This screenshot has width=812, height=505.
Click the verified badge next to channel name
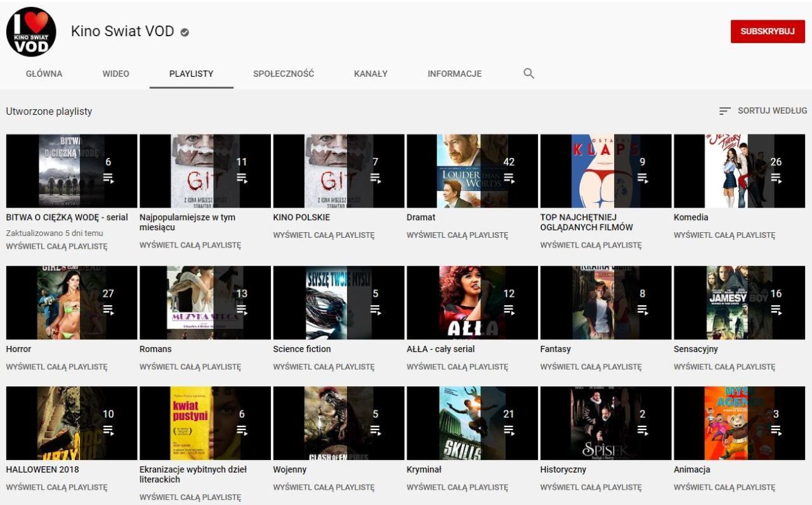click(185, 32)
